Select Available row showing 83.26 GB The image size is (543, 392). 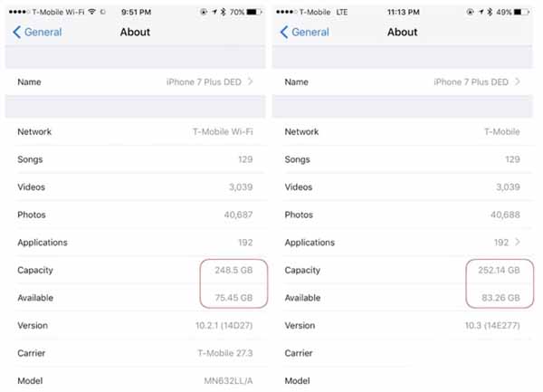(403, 298)
